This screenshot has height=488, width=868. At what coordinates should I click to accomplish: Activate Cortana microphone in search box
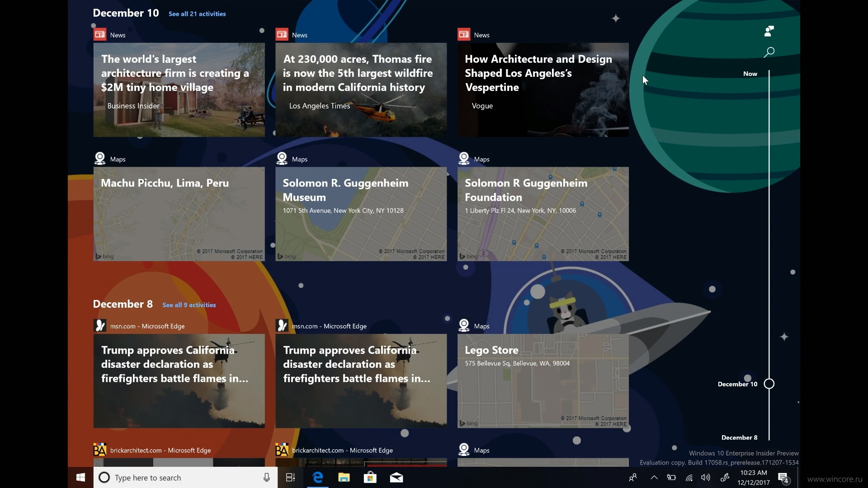[x=267, y=478]
